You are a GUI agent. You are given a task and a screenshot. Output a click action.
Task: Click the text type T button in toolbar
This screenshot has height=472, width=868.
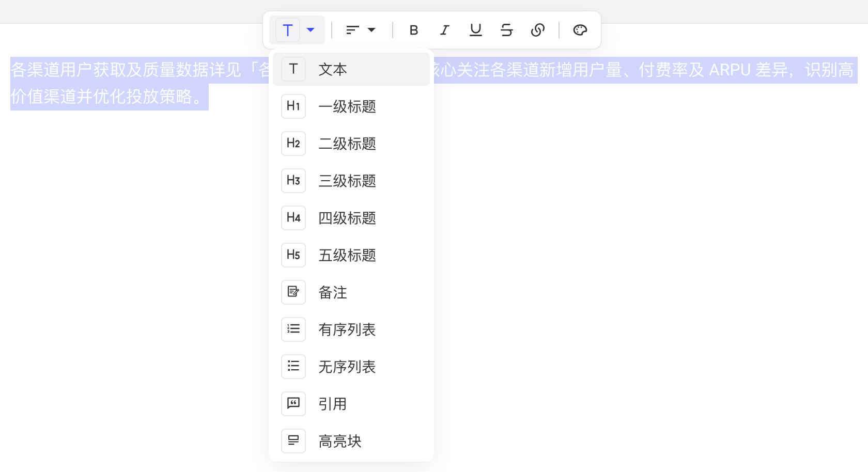click(288, 30)
